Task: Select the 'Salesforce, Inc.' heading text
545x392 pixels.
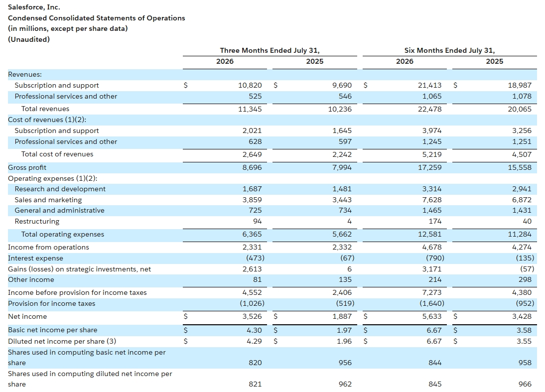Action: point(34,7)
